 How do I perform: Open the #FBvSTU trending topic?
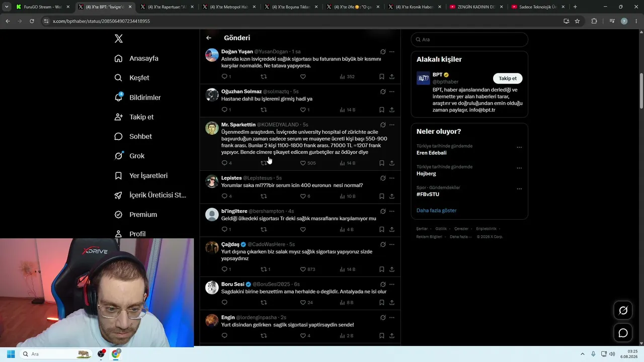click(428, 194)
